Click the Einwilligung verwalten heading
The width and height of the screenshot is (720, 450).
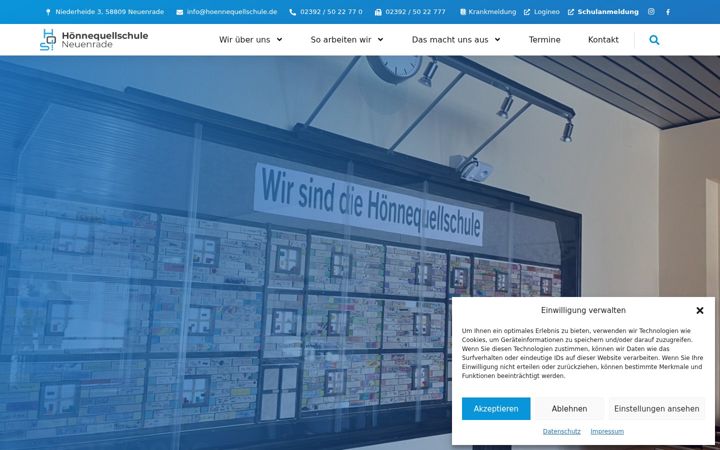[x=583, y=310]
